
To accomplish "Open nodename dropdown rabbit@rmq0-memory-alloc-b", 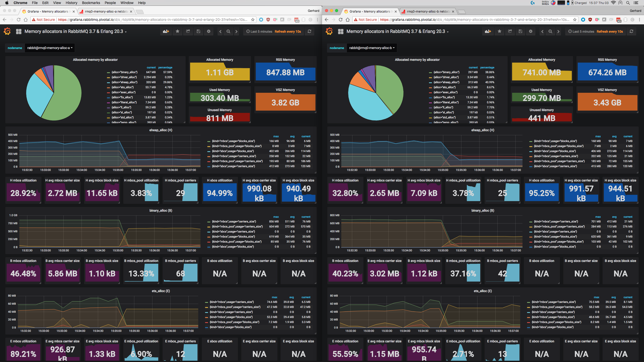I will [x=372, y=48].
